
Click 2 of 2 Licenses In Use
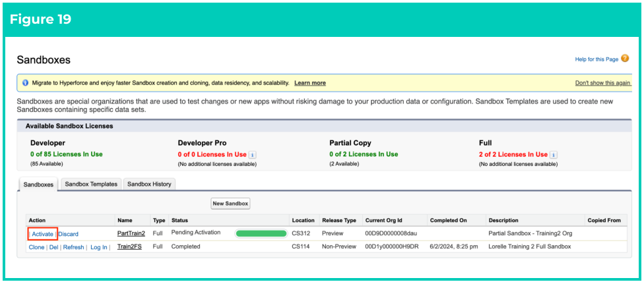pyautogui.click(x=513, y=155)
